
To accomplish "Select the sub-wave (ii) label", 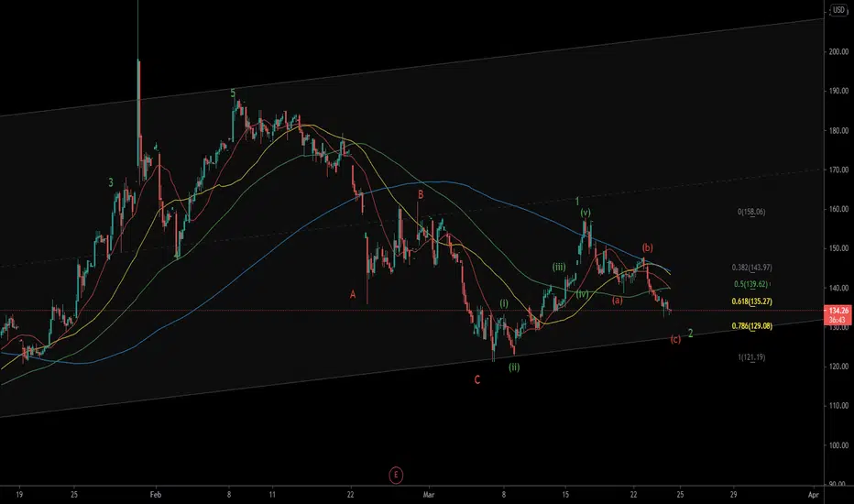I will coord(514,367).
